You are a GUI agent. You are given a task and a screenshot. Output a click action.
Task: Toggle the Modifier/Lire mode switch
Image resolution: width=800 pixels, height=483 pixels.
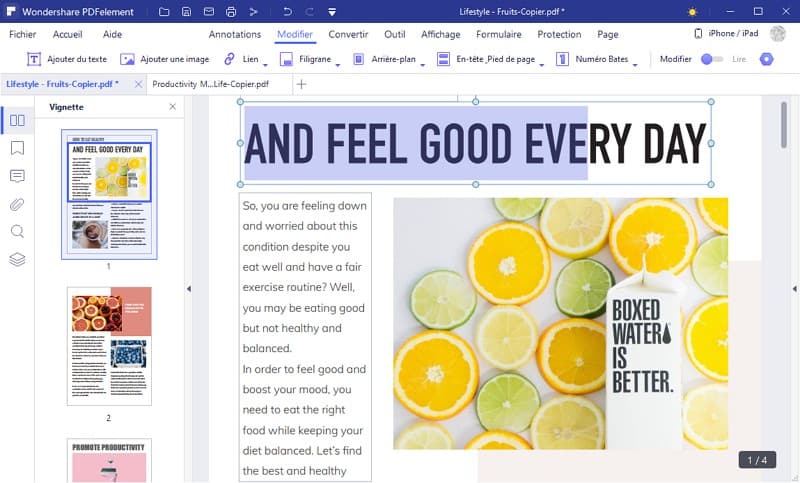[x=711, y=59]
